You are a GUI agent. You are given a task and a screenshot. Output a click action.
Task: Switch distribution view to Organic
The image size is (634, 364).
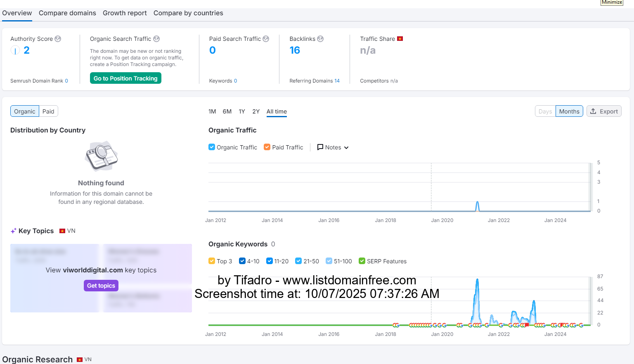click(25, 111)
